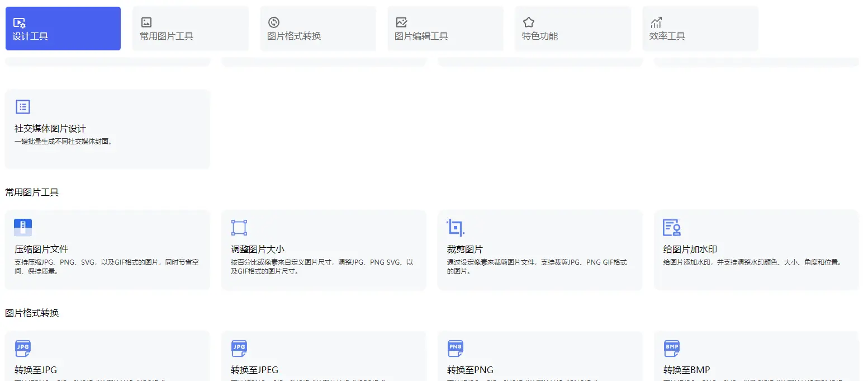
Task: Click the 调整图片大小 resize frame icon
Action: [239, 227]
